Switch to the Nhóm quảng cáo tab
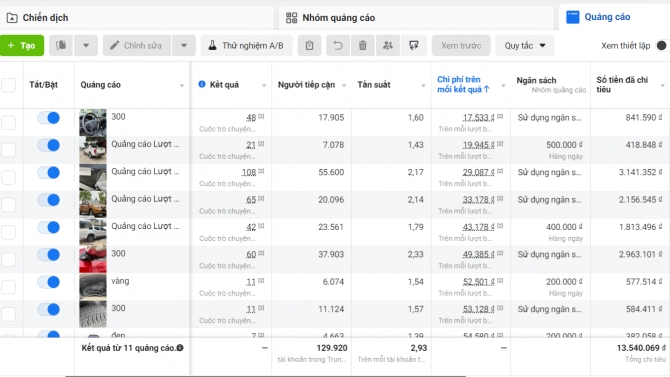This screenshot has width=670, height=377. coord(416,18)
